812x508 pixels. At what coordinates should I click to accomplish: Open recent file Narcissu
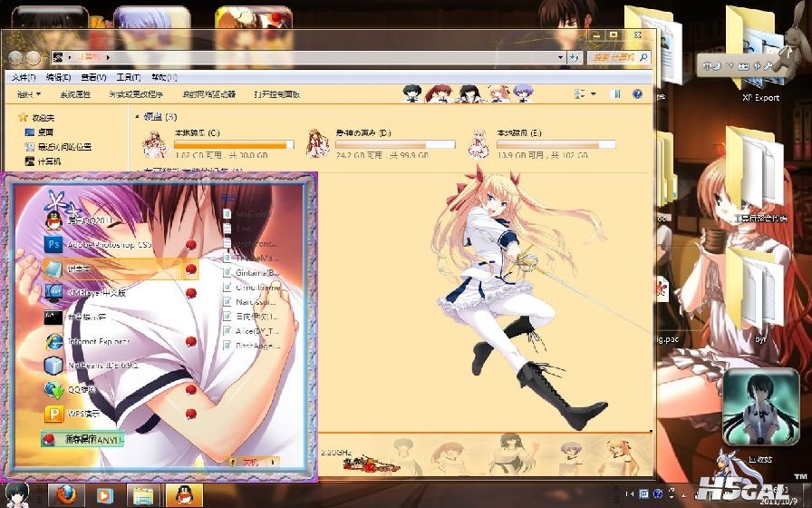(x=252, y=301)
